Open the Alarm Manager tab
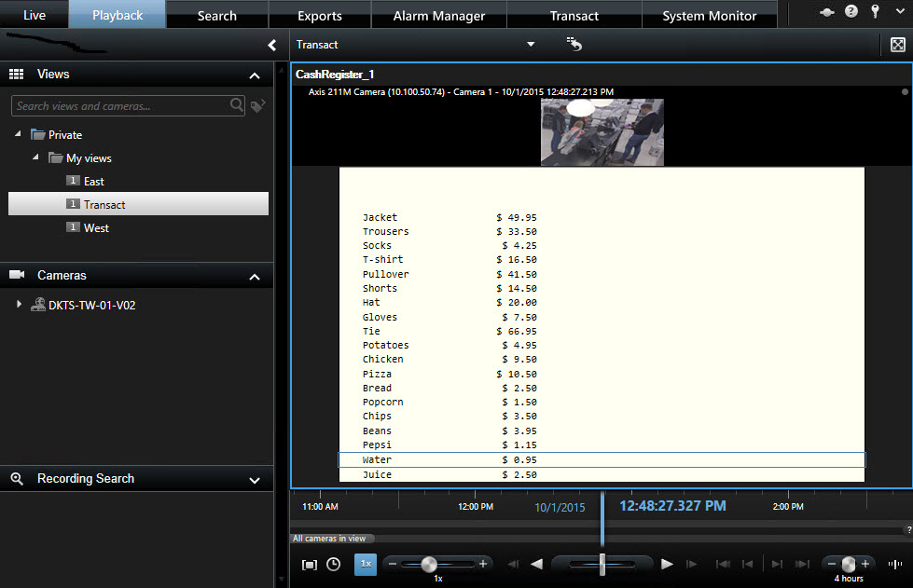The height and width of the screenshot is (588, 913). 438,16
